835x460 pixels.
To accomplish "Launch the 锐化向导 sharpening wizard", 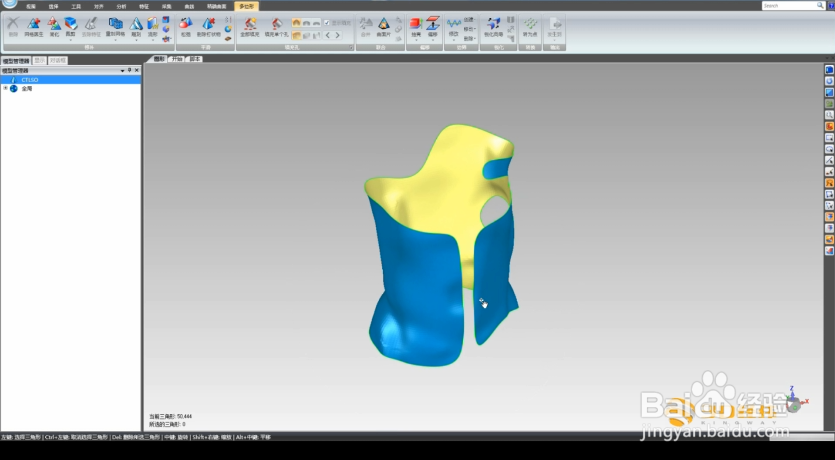I will [494, 27].
